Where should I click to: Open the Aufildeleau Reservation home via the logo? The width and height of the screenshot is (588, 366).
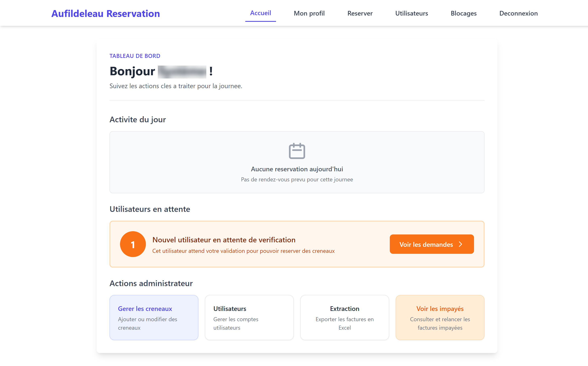[105, 13]
